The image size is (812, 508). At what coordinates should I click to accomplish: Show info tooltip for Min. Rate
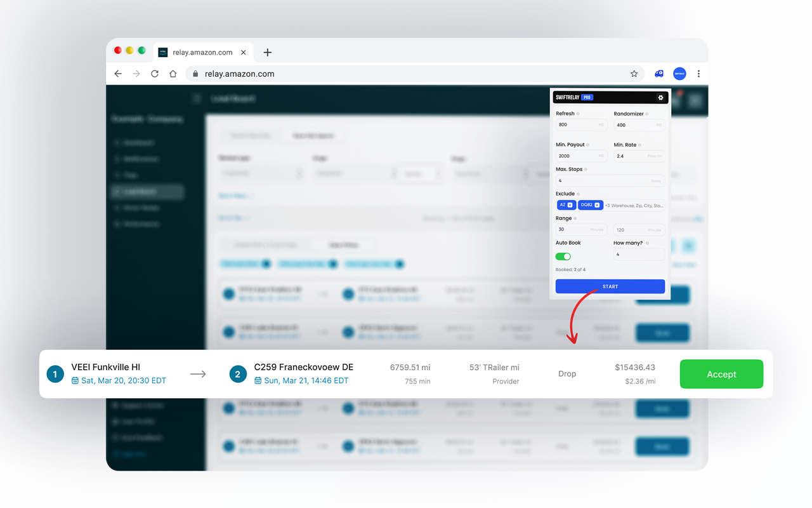639,145
